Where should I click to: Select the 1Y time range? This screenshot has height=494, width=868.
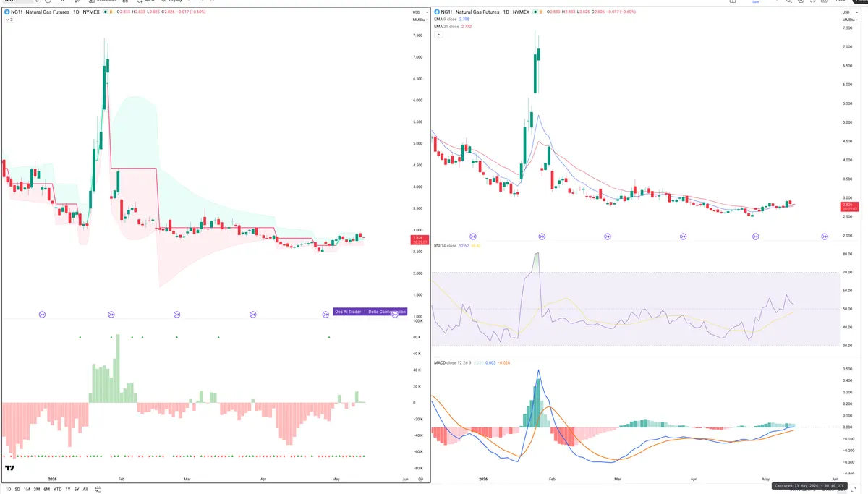(x=68, y=490)
